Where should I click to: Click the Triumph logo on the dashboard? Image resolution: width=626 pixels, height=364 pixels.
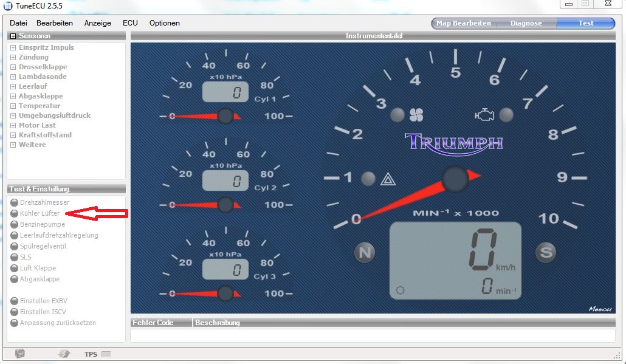pyautogui.click(x=454, y=143)
